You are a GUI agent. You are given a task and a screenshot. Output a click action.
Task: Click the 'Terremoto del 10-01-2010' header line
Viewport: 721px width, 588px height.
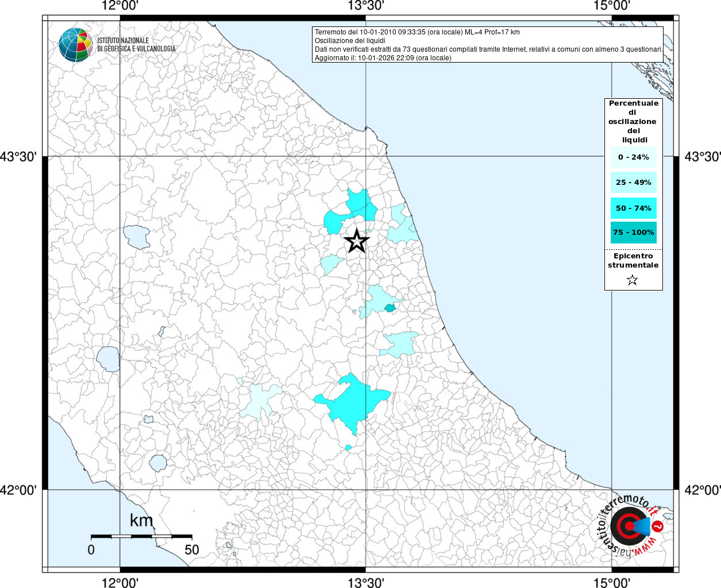coord(417,32)
